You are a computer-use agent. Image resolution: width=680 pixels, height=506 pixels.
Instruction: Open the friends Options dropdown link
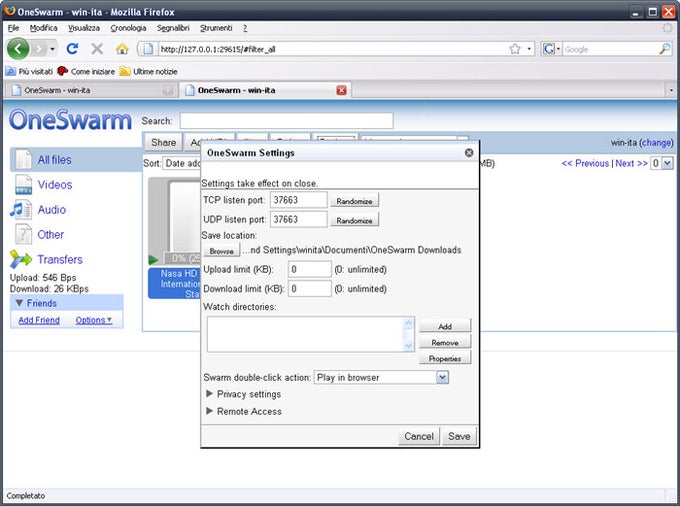pos(94,320)
